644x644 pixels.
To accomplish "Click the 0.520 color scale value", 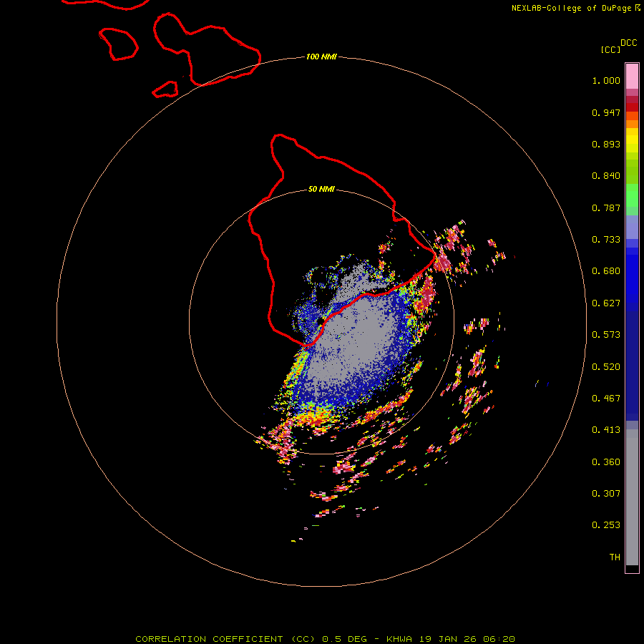I will click(606, 367).
